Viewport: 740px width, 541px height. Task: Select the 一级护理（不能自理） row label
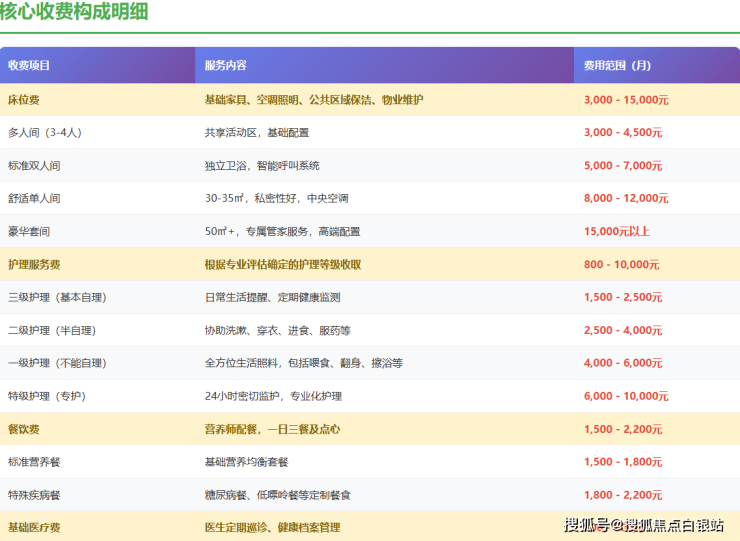pyautogui.click(x=57, y=364)
